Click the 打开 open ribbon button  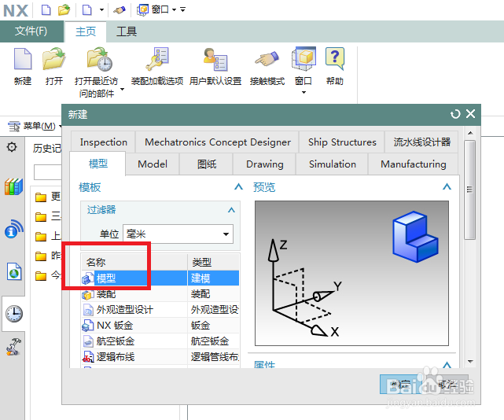click(54, 67)
